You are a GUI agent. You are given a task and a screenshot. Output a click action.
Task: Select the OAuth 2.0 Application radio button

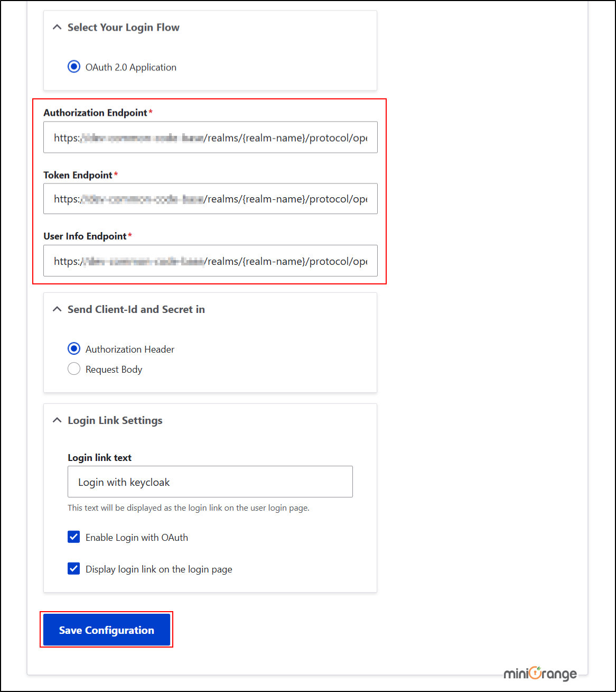point(74,67)
